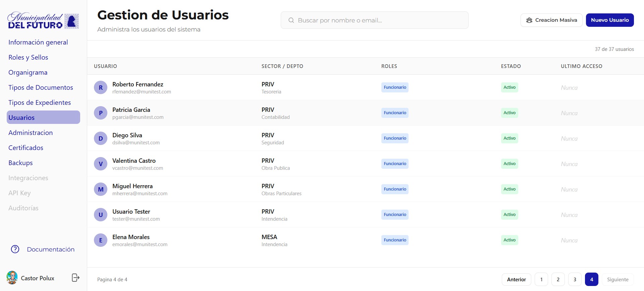
Task: Open Roles y Sellos in sidebar
Action: [29, 57]
